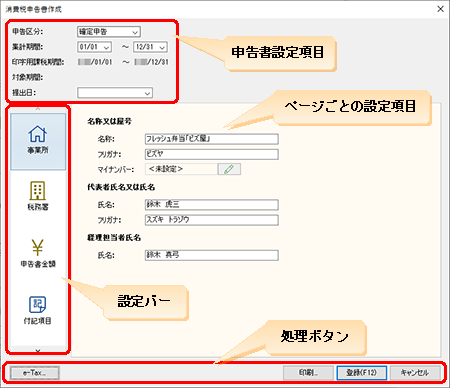450x388 pixels.
Task: Open the 集計期間 end date dropdown 12/31
Action: pos(150,47)
